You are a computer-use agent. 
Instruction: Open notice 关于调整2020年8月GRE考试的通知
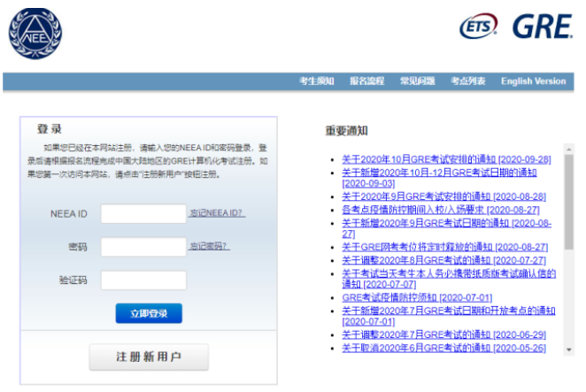443,260
